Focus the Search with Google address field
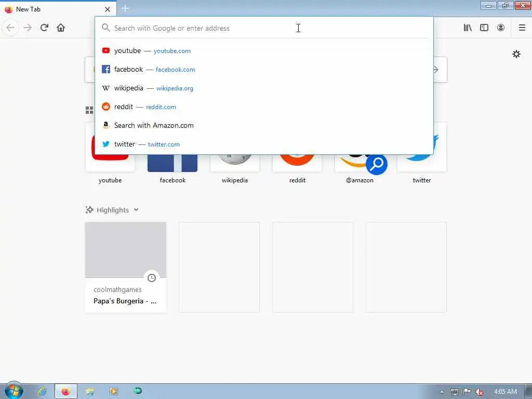This screenshot has height=399, width=532. coord(264,28)
